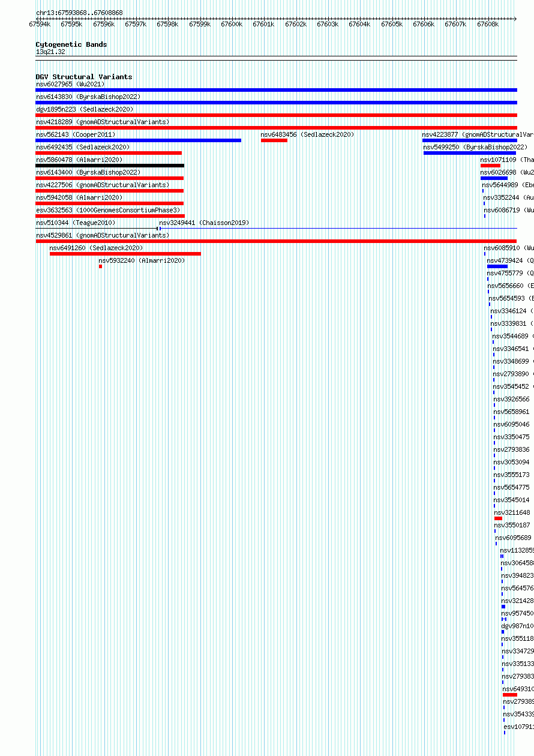Open nsv4218289 (gnomADStructuralVariants) label
The height and width of the screenshot is (756, 534).
click(x=103, y=122)
